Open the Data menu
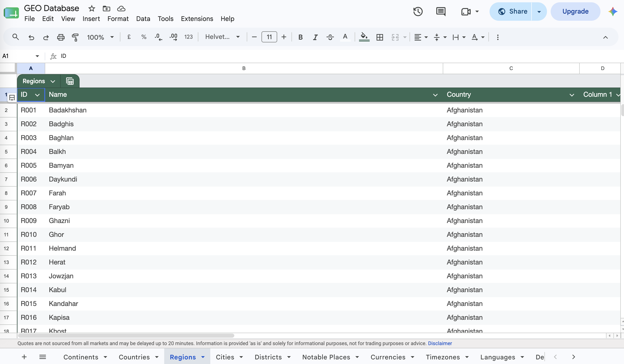 click(x=143, y=19)
